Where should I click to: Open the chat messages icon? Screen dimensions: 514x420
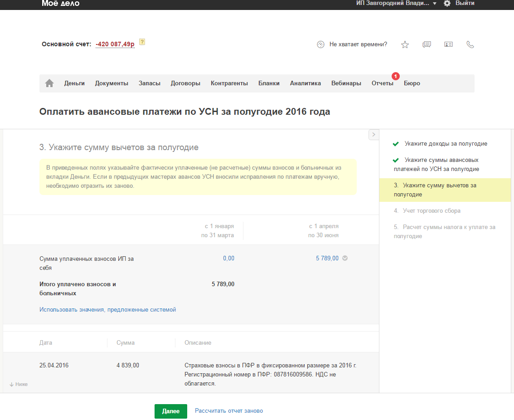click(427, 44)
